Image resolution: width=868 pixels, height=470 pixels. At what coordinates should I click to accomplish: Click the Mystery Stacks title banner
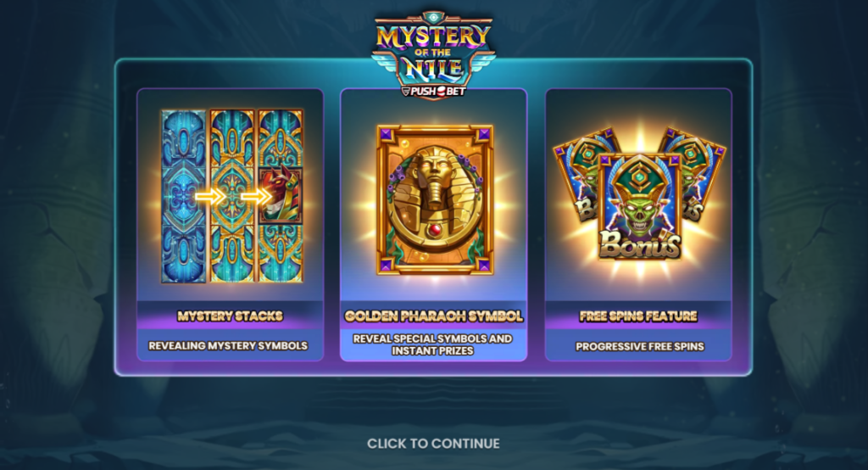coord(230,316)
